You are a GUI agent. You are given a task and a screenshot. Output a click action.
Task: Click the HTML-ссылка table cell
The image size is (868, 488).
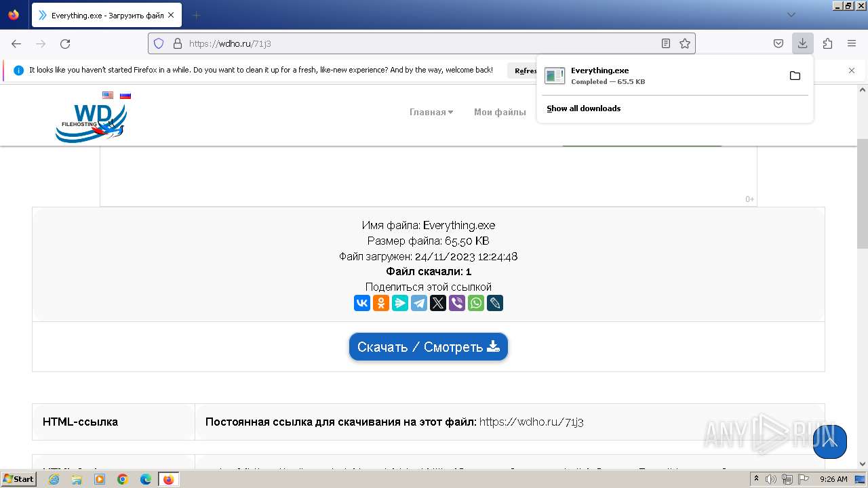[113, 422]
